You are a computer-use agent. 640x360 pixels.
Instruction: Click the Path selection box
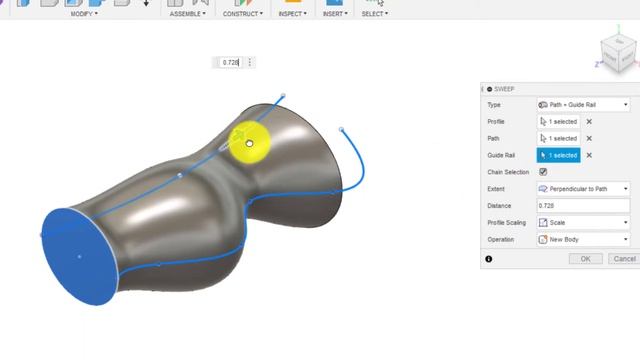tap(558, 138)
